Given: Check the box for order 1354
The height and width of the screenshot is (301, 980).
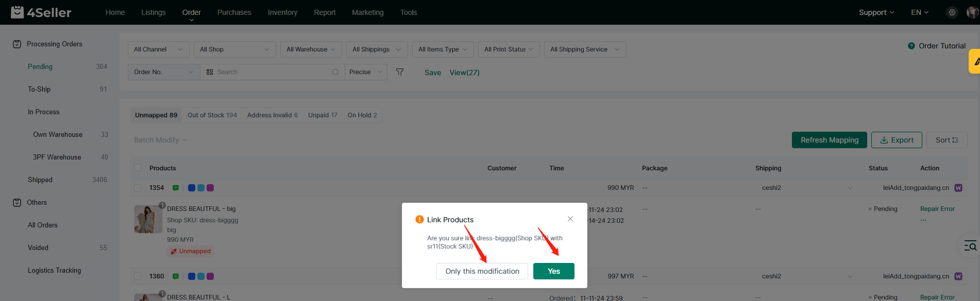Looking at the screenshot, I should click(x=138, y=188).
